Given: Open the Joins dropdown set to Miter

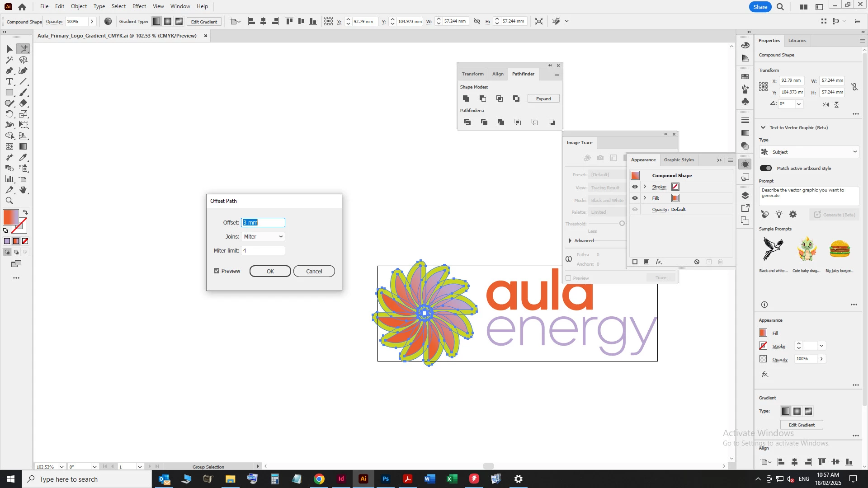Looking at the screenshot, I should click(x=263, y=237).
